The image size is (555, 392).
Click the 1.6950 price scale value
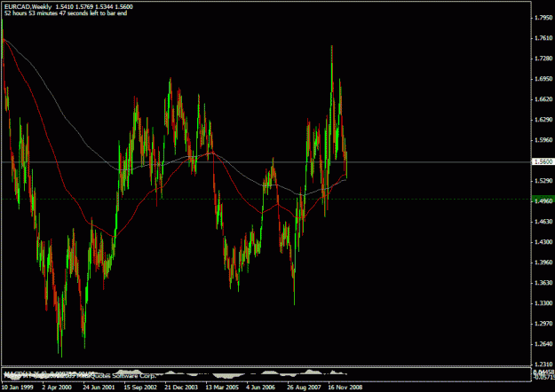[544, 79]
